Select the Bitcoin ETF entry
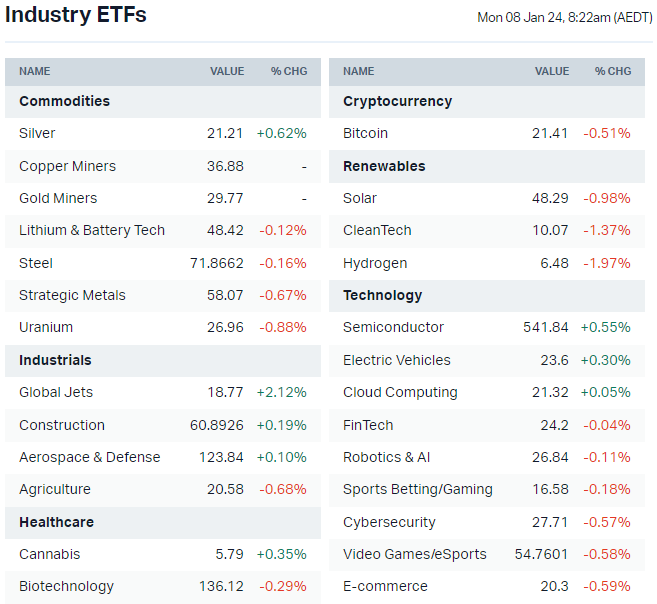The width and height of the screenshot is (657, 604). (365, 133)
